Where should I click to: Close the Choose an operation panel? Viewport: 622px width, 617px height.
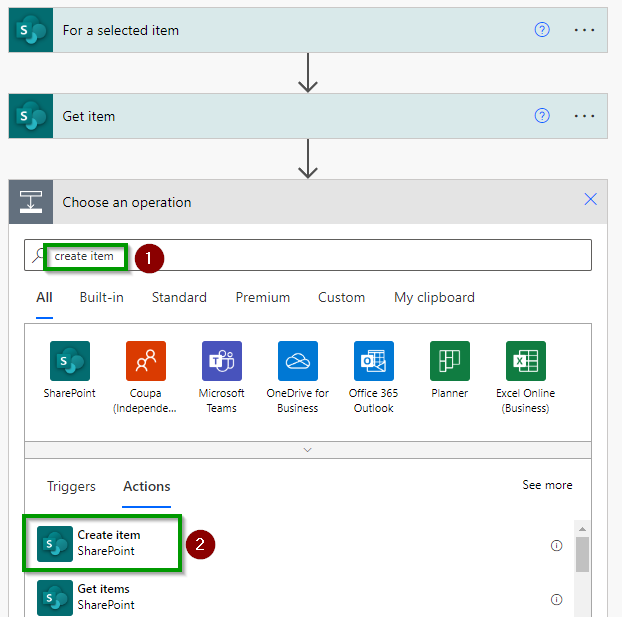pos(590,199)
